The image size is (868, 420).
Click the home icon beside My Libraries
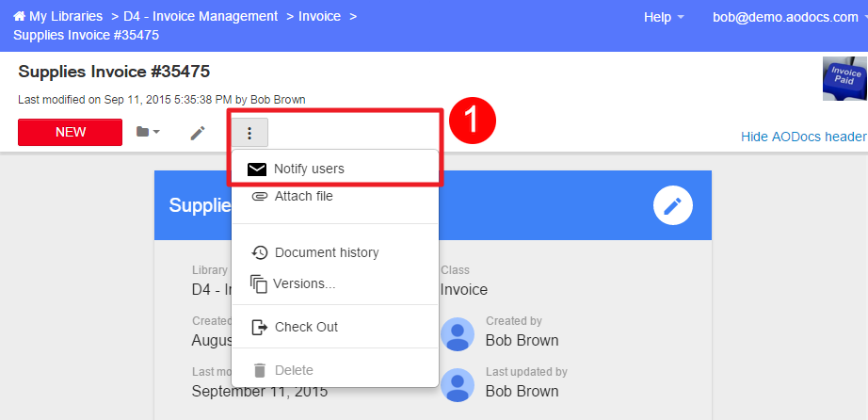20,17
